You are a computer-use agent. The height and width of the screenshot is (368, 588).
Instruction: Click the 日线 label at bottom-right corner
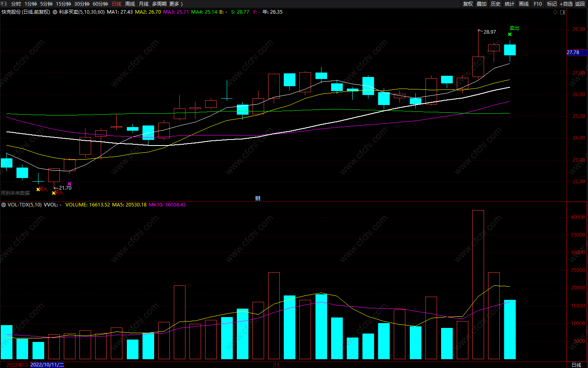[576, 365]
